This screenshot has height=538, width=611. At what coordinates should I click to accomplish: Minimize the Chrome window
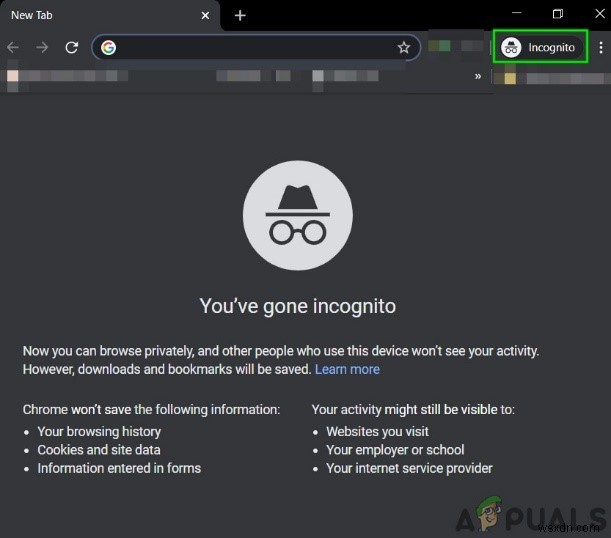517,14
